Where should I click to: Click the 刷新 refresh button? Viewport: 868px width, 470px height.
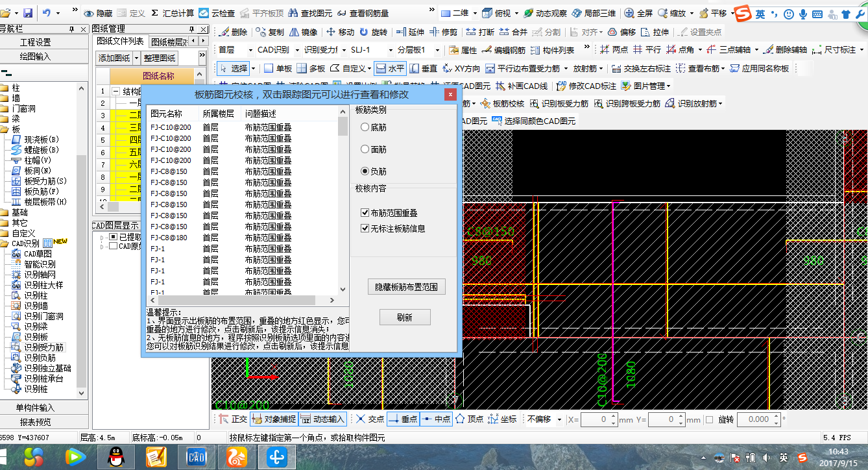click(x=405, y=317)
